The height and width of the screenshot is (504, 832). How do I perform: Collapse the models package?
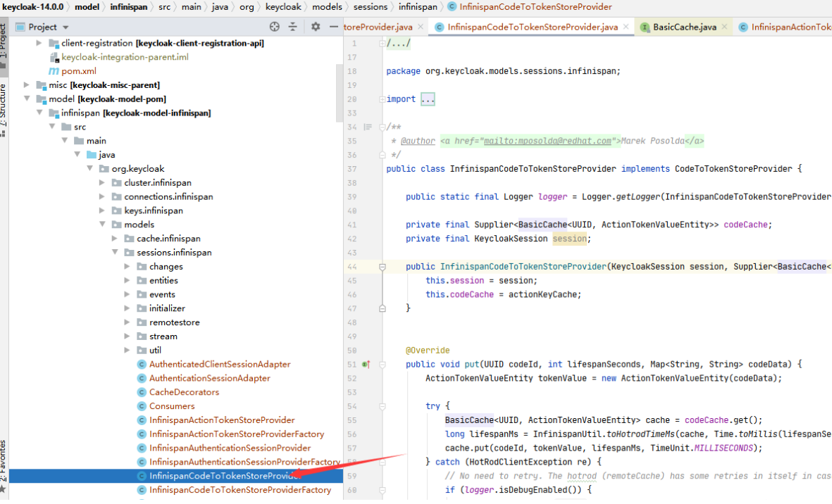[x=102, y=224]
